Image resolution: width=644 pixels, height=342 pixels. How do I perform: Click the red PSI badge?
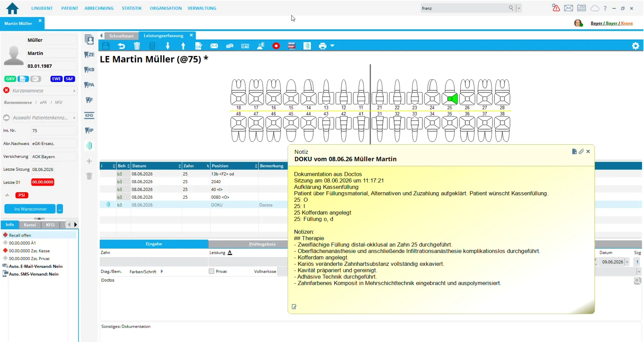22,195
